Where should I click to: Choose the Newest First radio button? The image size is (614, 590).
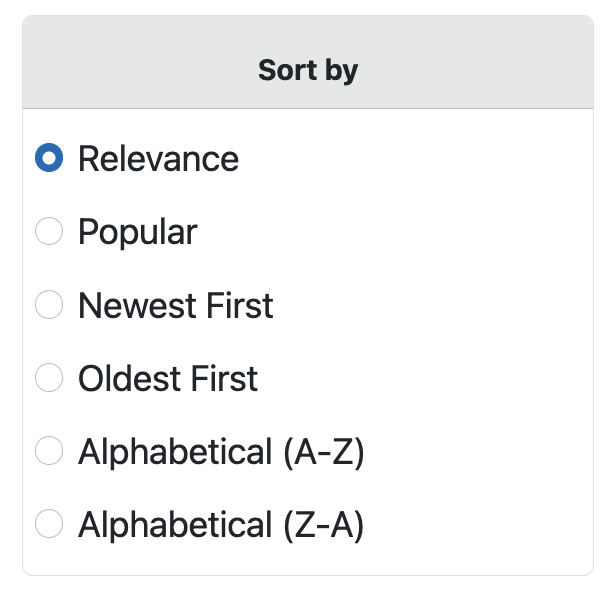pyautogui.click(x=49, y=305)
